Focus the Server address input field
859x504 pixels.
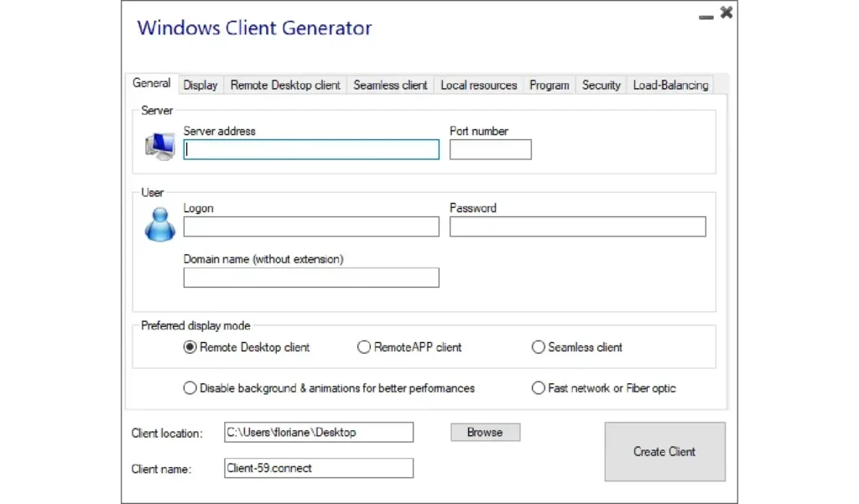click(311, 149)
